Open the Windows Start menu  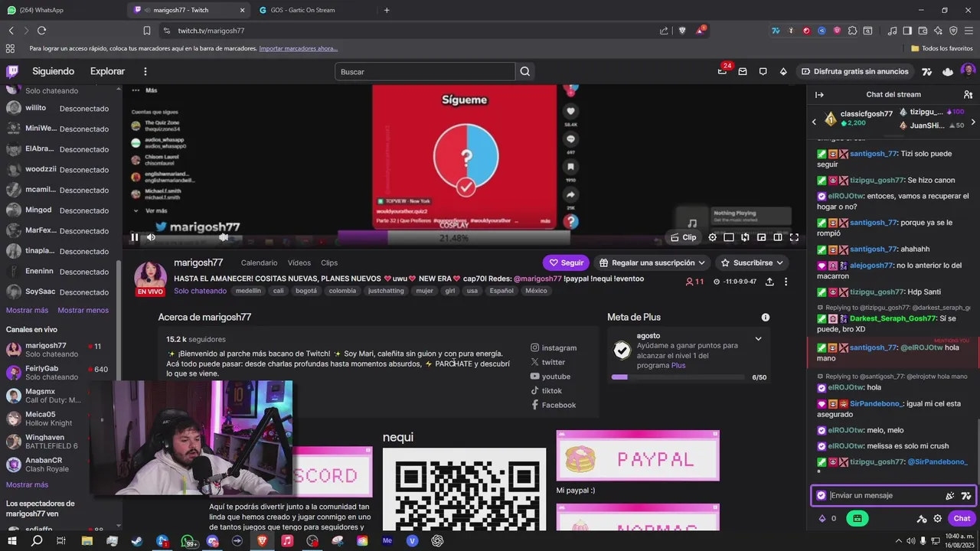click(x=12, y=540)
